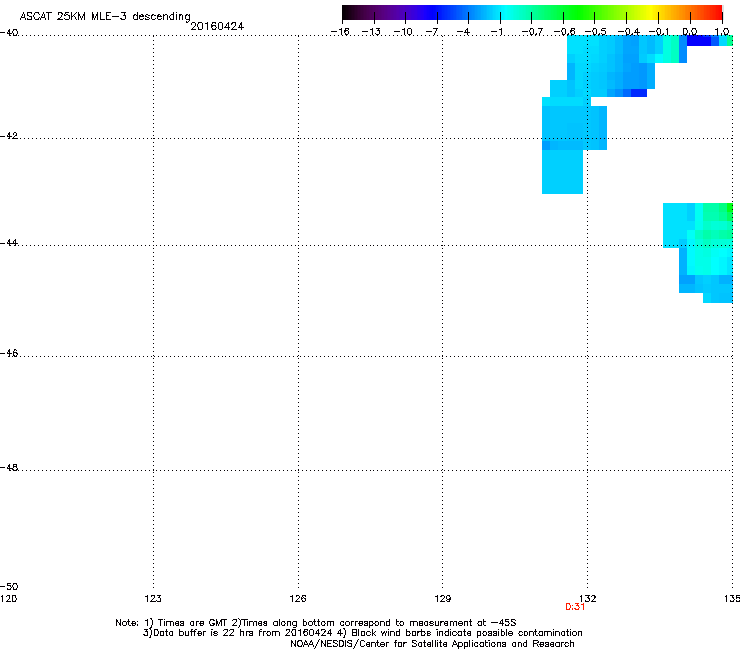This screenshot has width=740, height=650.
Task: Click the latitude axis label '-42'
Action: (x=9, y=136)
